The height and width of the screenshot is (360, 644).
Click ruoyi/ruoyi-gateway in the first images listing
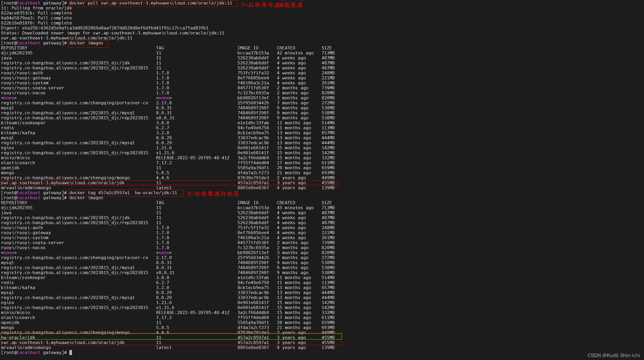(x=26, y=78)
